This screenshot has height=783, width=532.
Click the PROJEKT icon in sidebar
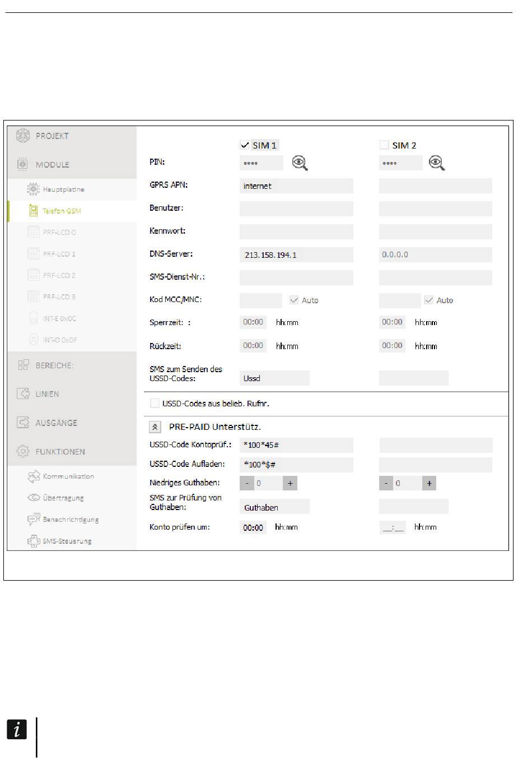(x=22, y=136)
